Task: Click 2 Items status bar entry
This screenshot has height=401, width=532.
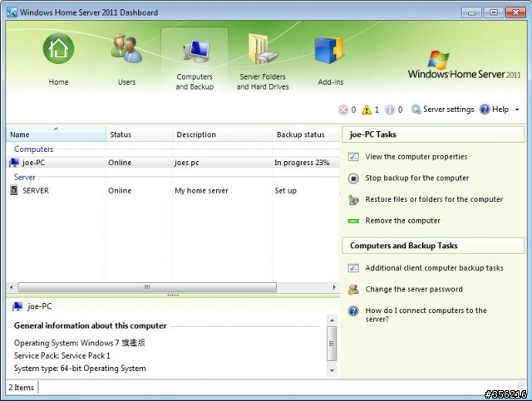Action: pos(21,388)
